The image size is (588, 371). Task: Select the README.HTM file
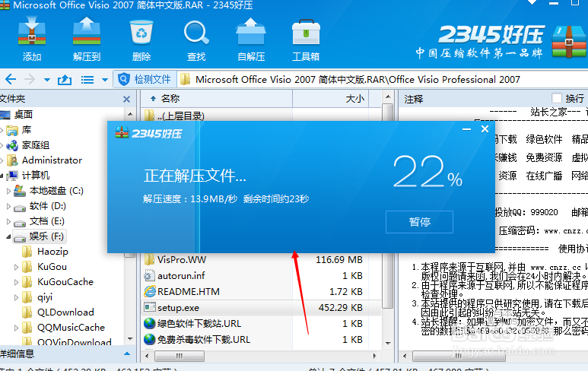(x=188, y=291)
